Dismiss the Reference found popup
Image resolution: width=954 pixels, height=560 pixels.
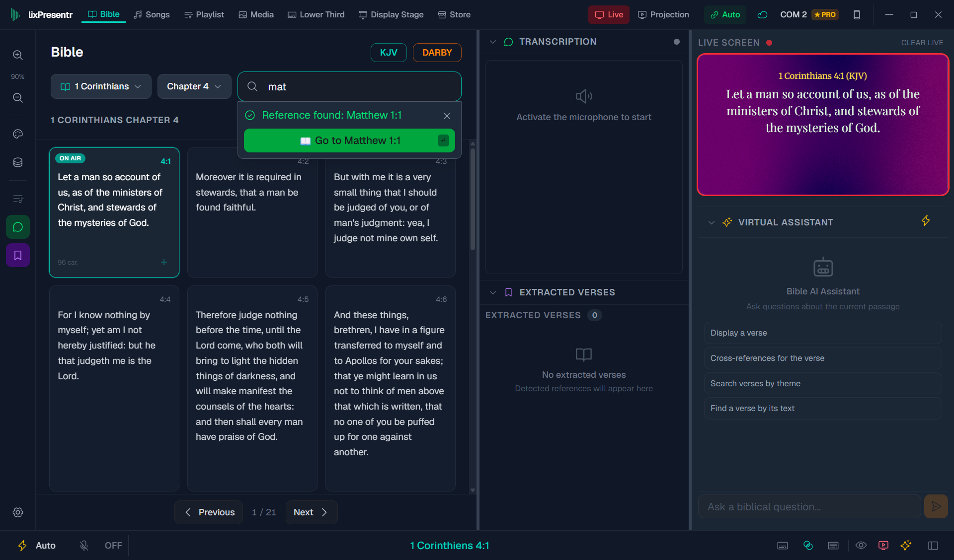point(447,116)
